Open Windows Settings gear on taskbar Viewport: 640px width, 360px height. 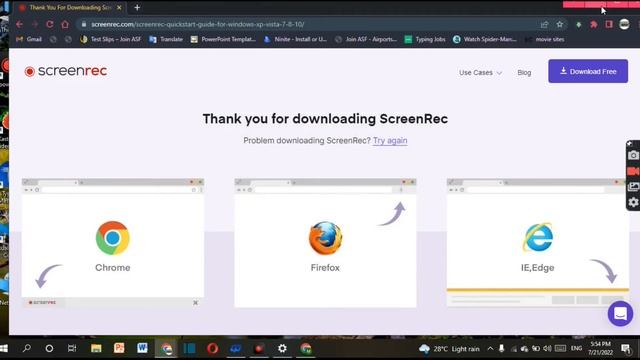pos(282,349)
